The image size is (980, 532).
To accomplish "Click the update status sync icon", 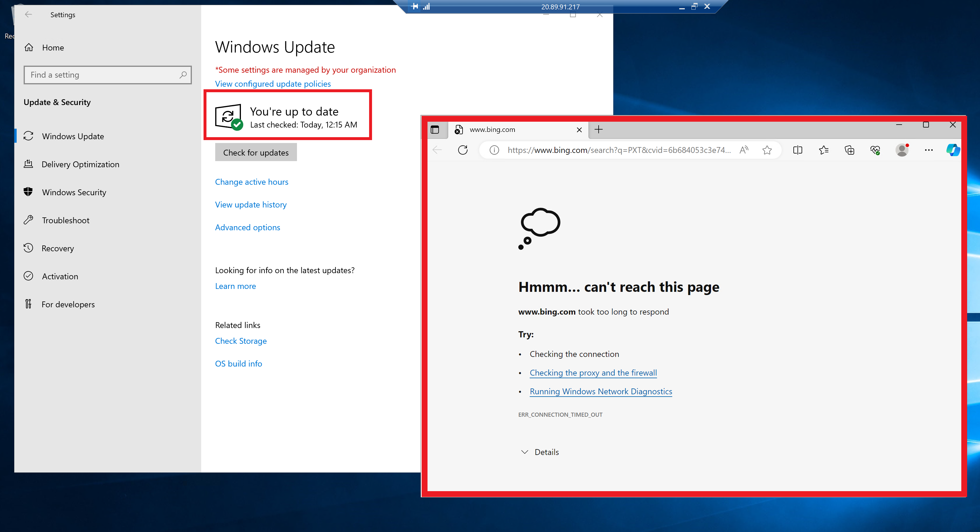I will pos(229,117).
